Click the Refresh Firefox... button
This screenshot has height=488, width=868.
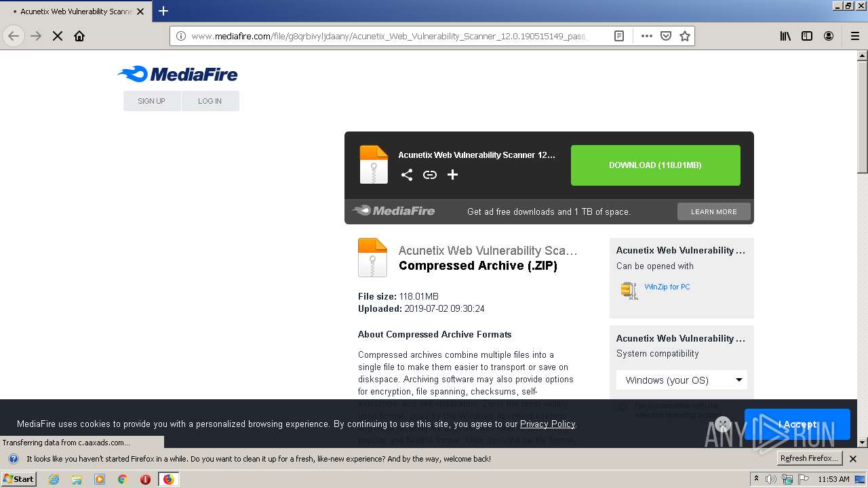pyautogui.click(x=810, y=459)
